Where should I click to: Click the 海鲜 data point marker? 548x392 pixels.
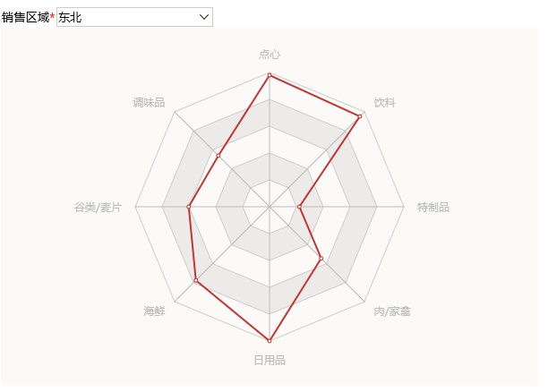(196, 280)
